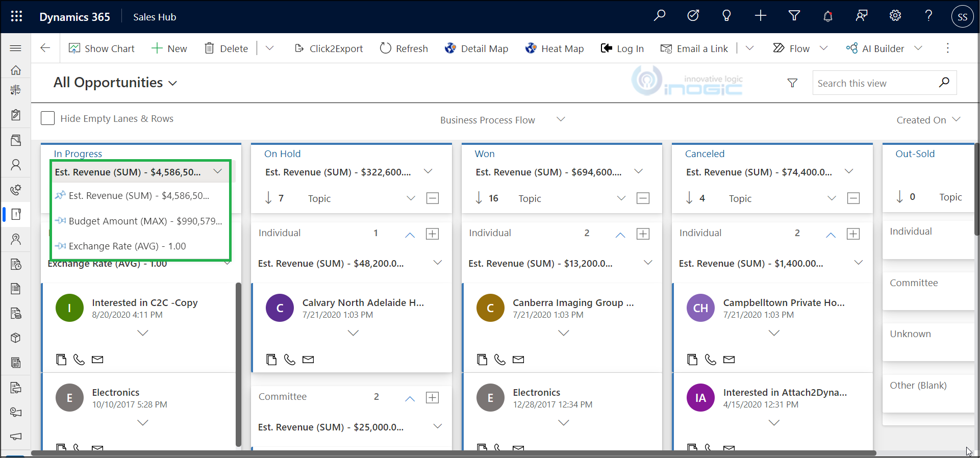Click Click2Export command
This screenshot has width=980, height=458.
tap(329, 48)
